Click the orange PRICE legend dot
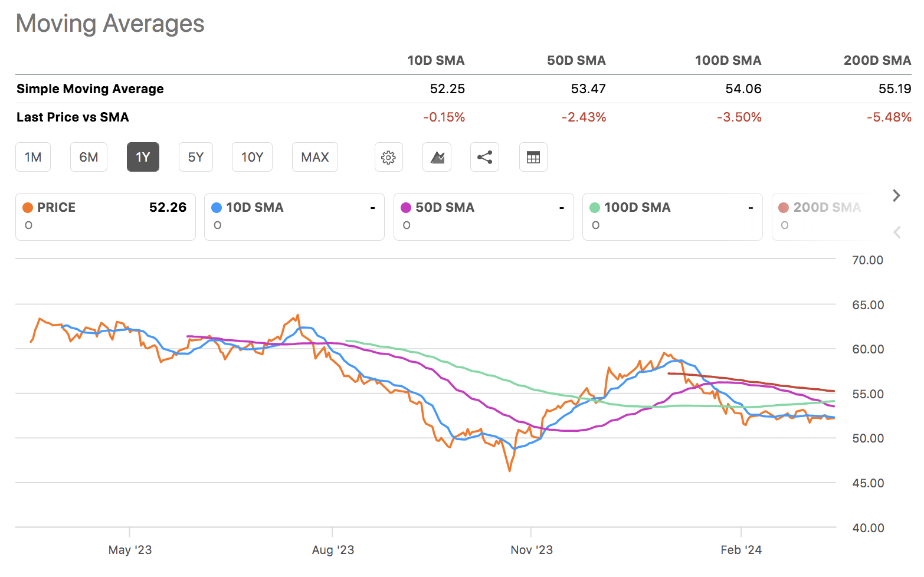This screenshot has width=924, height=577. pos(27,207)
